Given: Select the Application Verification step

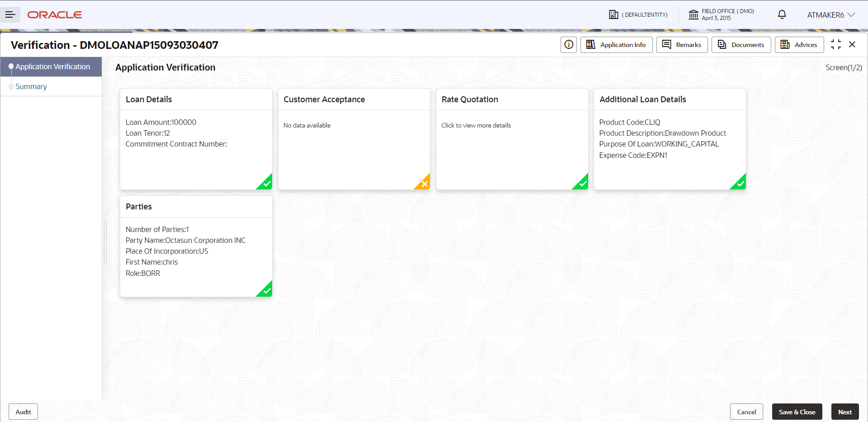Looking at the screenshot, I should tap(51, 67).
